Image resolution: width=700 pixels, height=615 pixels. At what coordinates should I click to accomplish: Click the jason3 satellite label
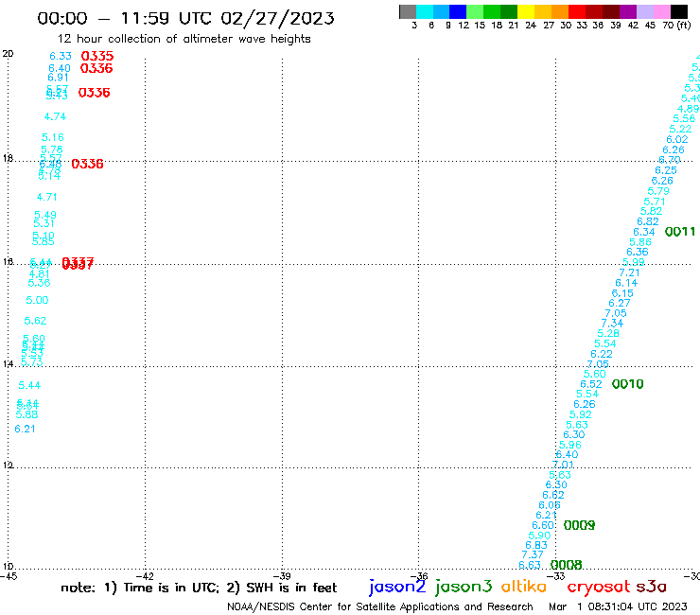point(464,587)
